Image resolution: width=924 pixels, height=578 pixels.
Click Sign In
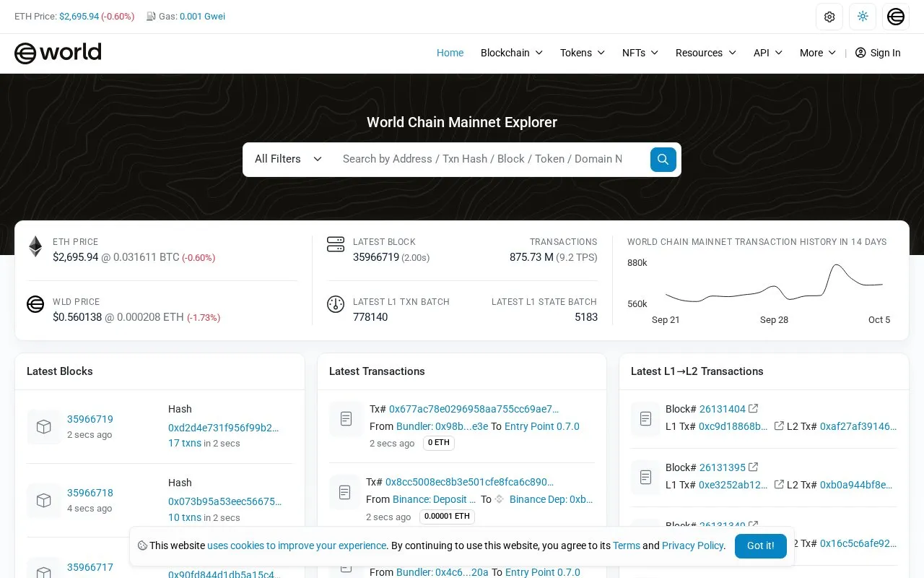click(878, 53)
